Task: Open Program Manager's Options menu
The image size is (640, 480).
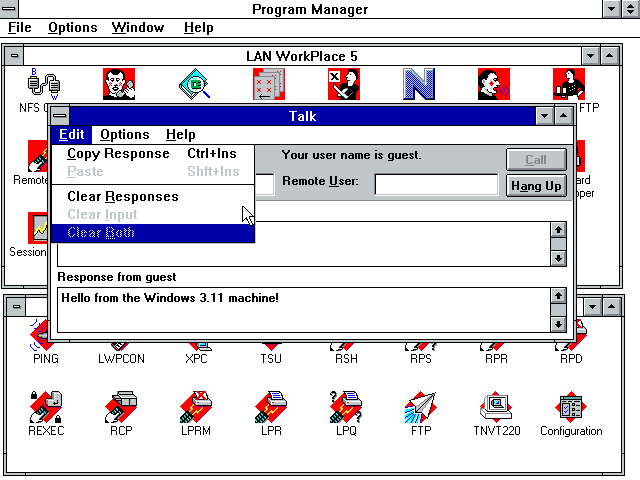Action: (73, 28)
